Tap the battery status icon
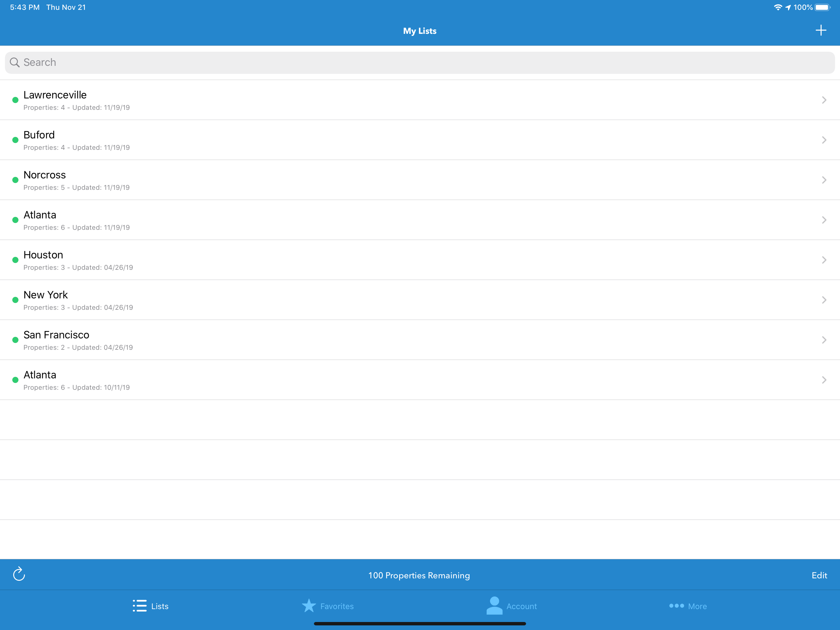840x630 pixels. (822, 7)
